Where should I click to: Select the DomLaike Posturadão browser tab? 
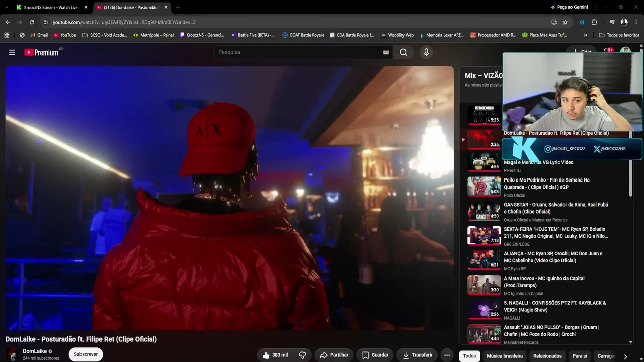click(x=132, y=7)
